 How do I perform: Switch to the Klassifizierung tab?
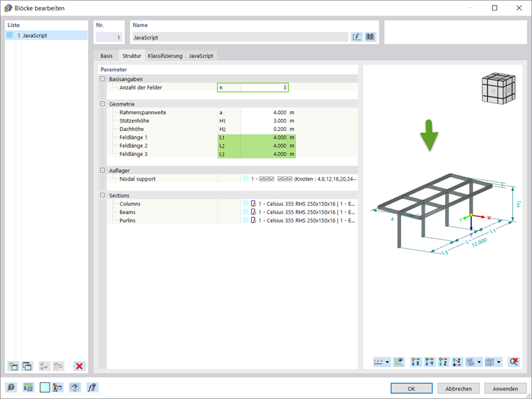[165, 55]
